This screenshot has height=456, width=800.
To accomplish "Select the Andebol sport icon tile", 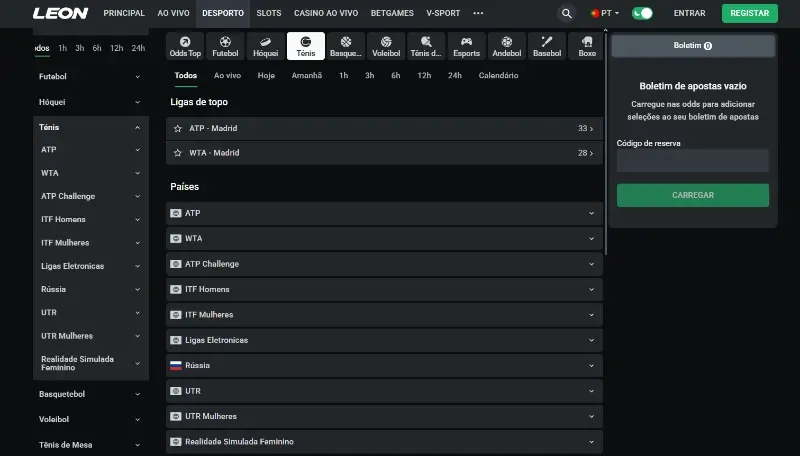I will (x=507, y=46).
